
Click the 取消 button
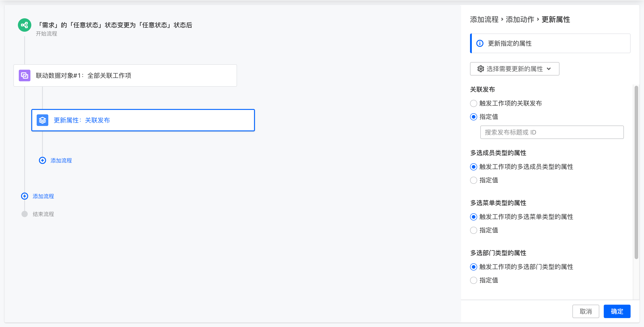tap(586, 311)
